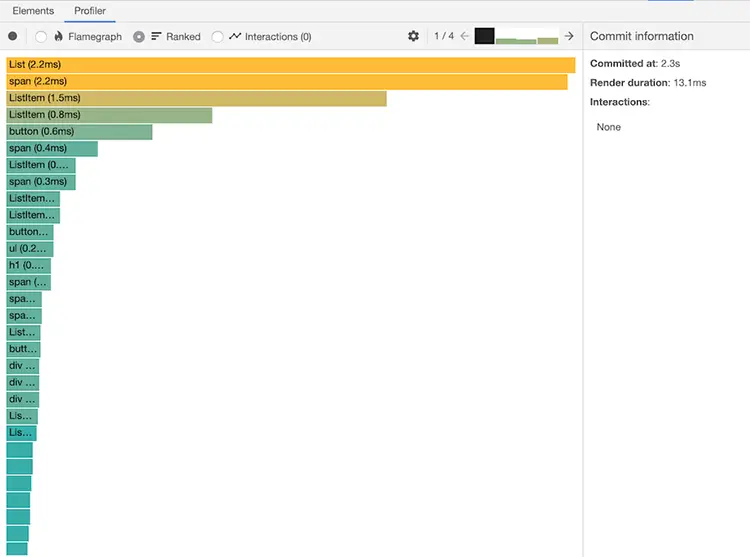Select the List (2.2ms) bar
Image resolution: width=750 pixels, height=557 pixels.
(291, 65)
